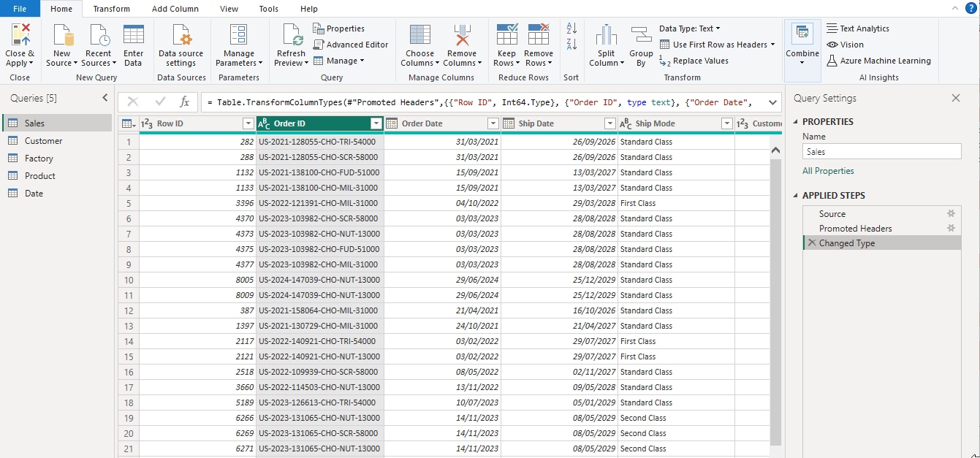Click the Close & Apply icon

click(20, 34)
